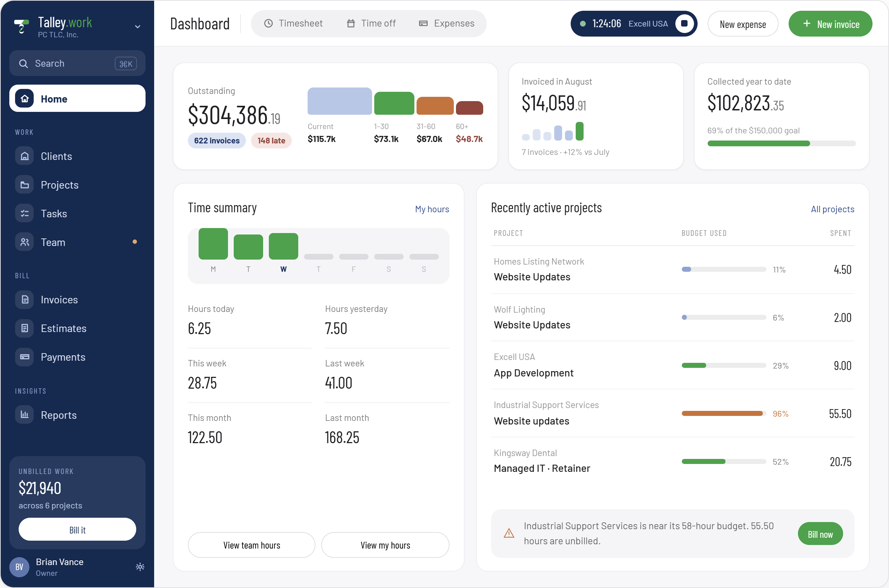Expand the PC TLC, Inc. workspace switcher chevron

point(138,27)
